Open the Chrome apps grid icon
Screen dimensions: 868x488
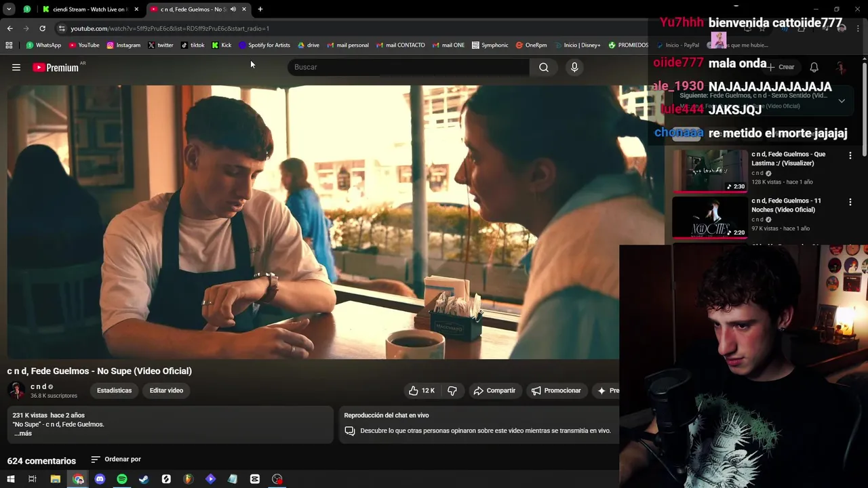pyautogui.click(x=9, y=45)
